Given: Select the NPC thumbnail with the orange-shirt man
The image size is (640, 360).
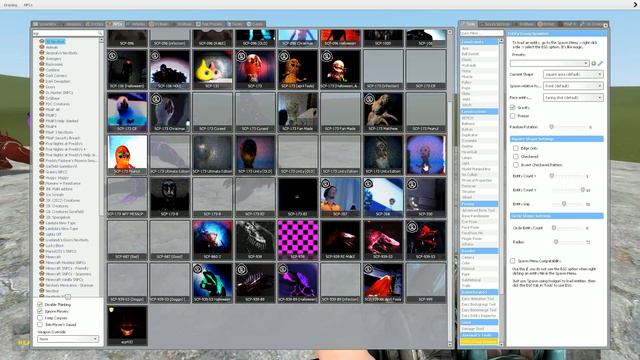Looking at the screenshot, I should 340,197.
